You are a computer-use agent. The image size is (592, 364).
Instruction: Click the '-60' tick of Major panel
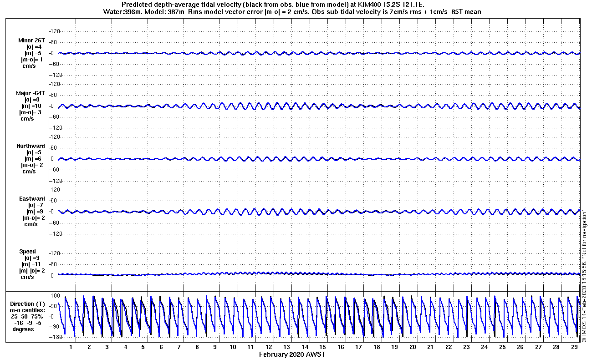click(x=55, y=117)
